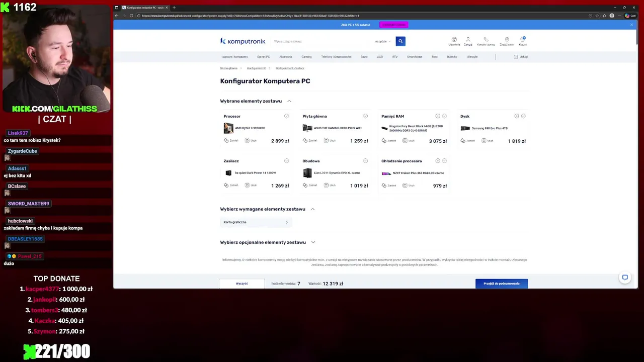Toggle the Dysk checkmark circle
Image resolution: width=644 pixels, height=362 pixels.
tap(523, 116)
